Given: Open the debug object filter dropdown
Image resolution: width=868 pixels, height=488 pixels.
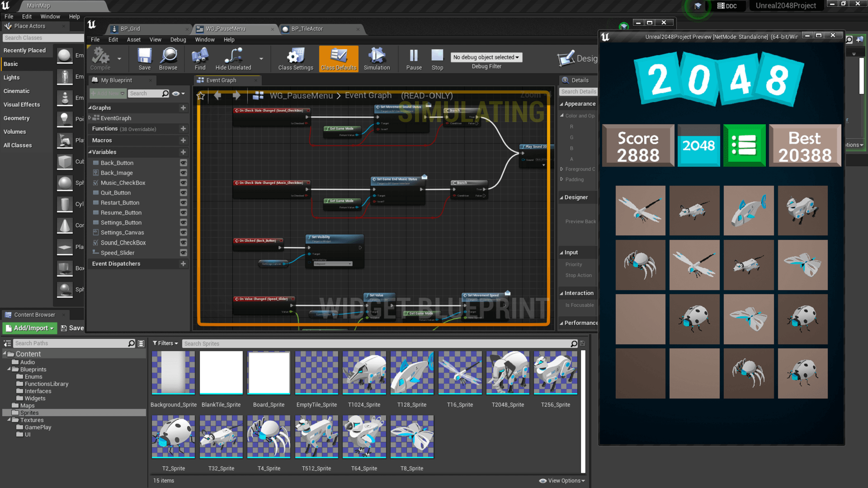Looking at the screenshot, I should coord(486,57).
